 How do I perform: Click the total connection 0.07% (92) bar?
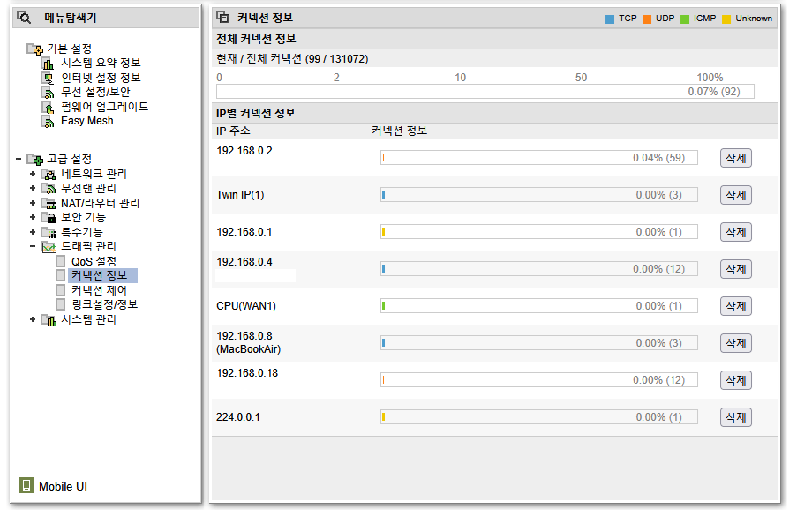[485, 92]
